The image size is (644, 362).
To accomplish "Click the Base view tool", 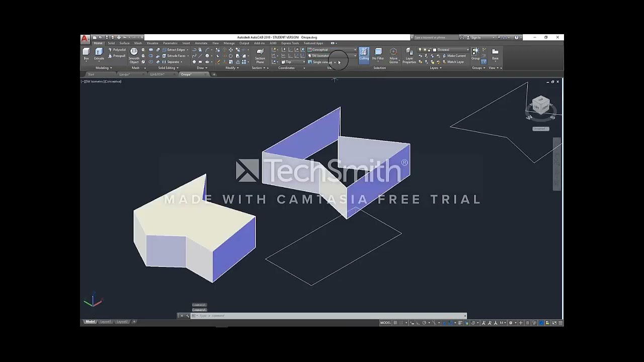I will click(495, 54).
